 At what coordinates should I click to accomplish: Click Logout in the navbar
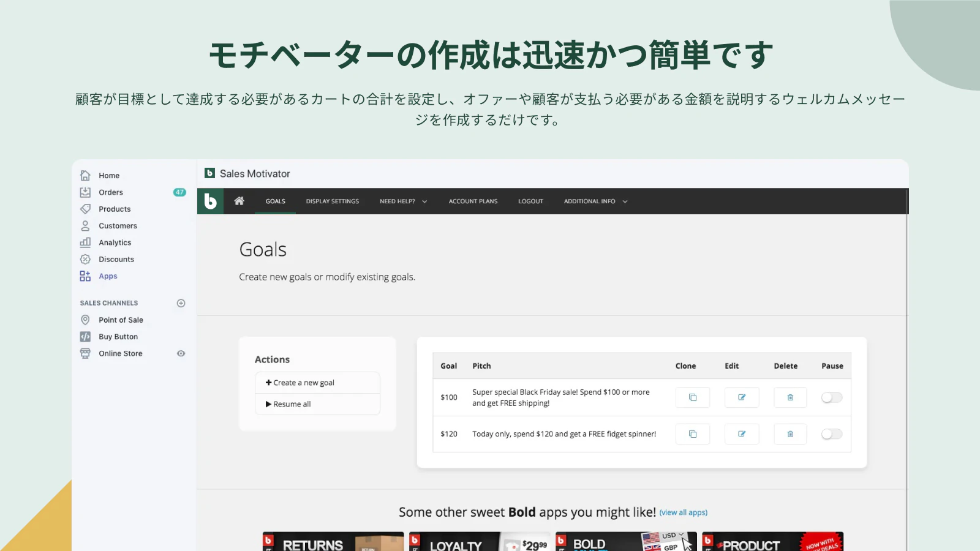(530, 201)
